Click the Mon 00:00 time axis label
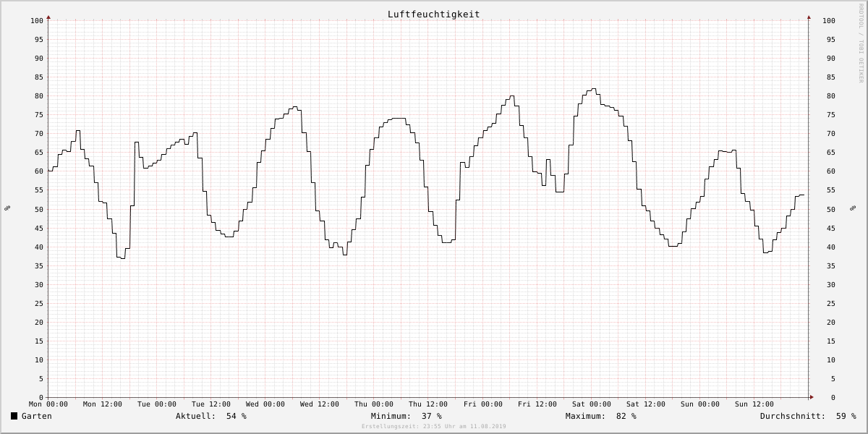 (x=48, y=404)
